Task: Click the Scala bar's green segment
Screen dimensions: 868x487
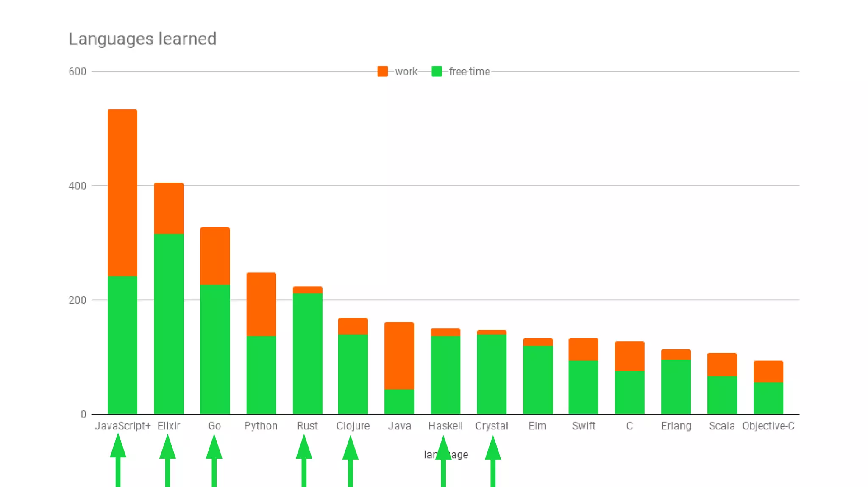Action: pos(722,395)
